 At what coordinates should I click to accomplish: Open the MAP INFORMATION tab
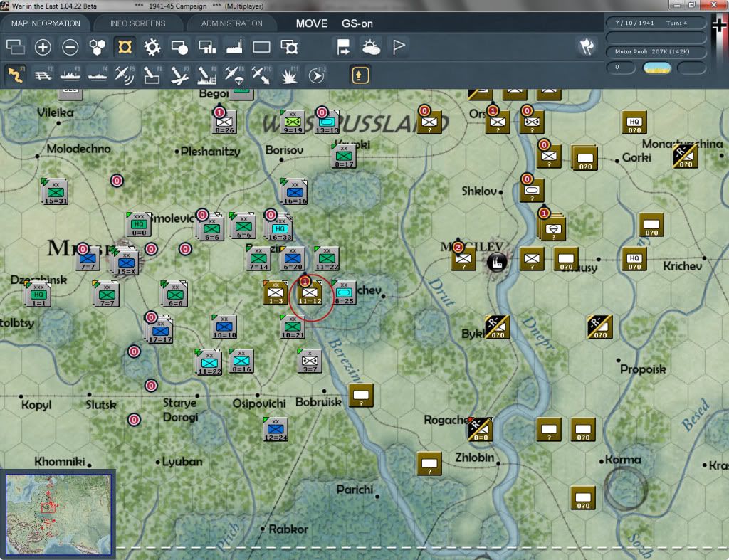click(x=46, y=23)
